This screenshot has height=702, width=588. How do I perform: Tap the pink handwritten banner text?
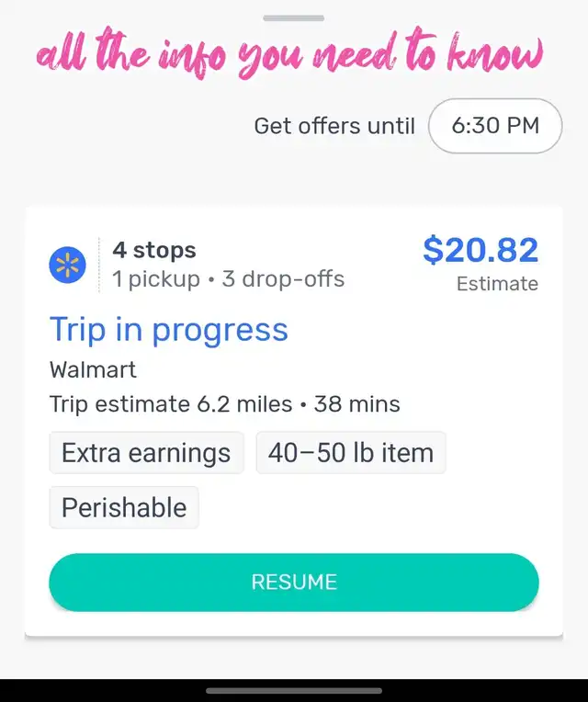pyautogui.click(x=290, y=52)
